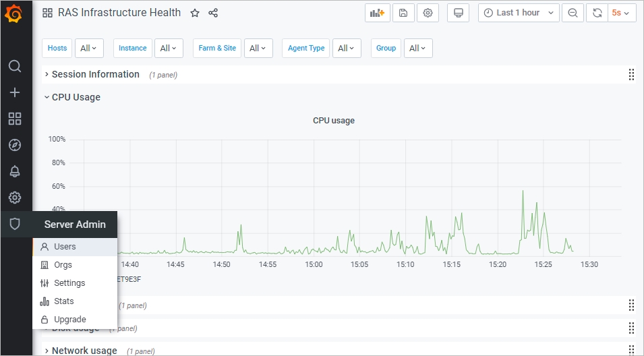This screenshot has width=644, height=356.
Task: Share the dashboard via share icon
Action: pos(213,13)
